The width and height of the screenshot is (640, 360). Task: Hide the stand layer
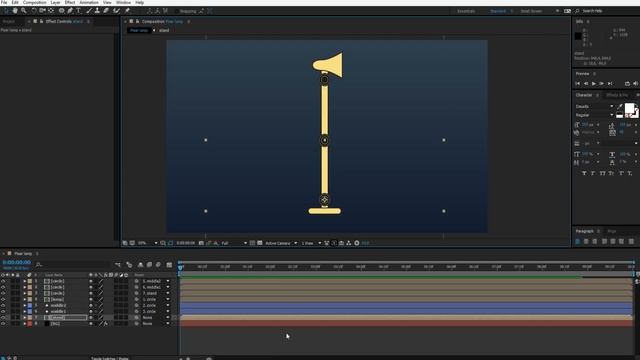click(3, 318)
